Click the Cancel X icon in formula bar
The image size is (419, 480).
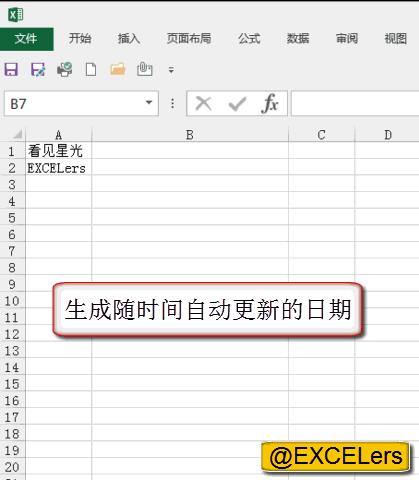point(203,103)
